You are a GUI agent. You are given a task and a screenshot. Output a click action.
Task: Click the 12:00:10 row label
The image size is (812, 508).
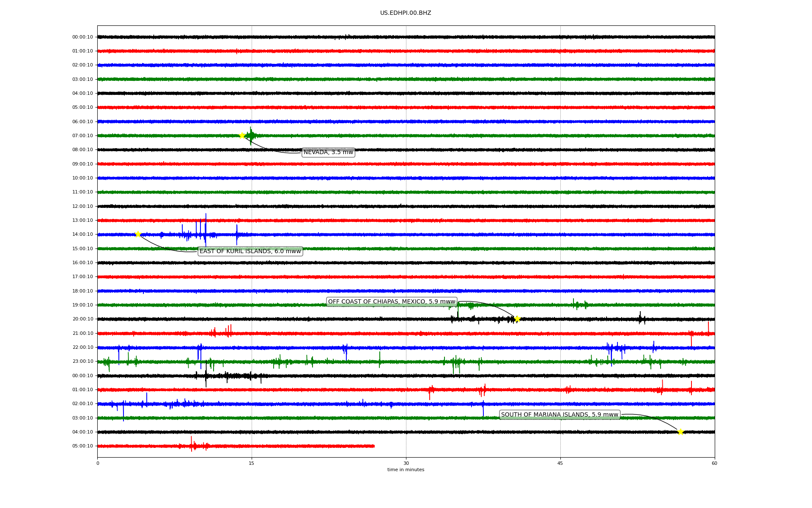82,206
